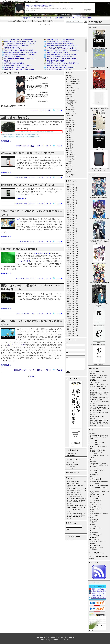The image size is (110, 644).
Task: Click the access counter digits image
Action: coord(69,539)
